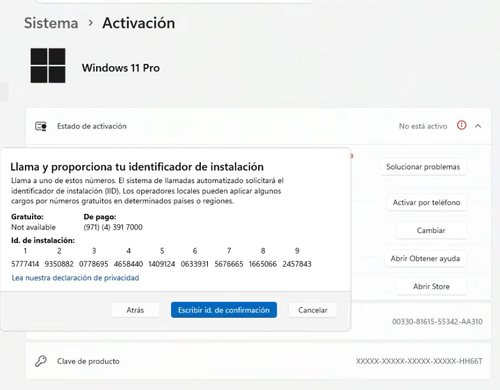
Task: Click installation ID group 1409124
Action: 162,264
